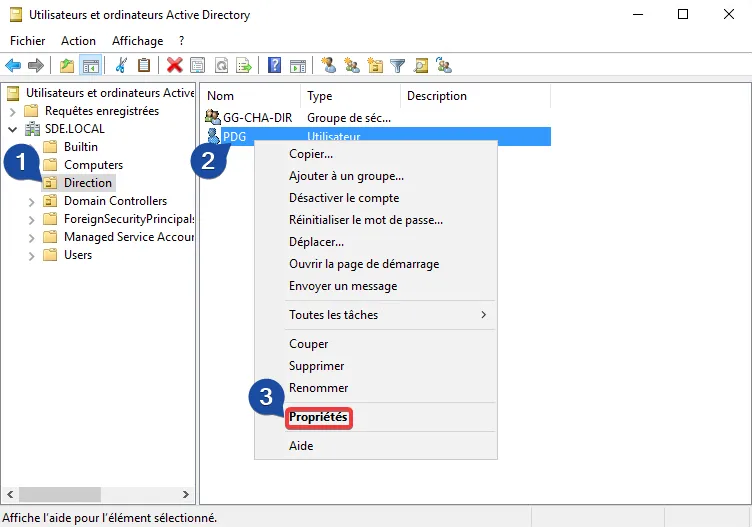Toggle the show/hide console tree icon

(x=90, y=66)
